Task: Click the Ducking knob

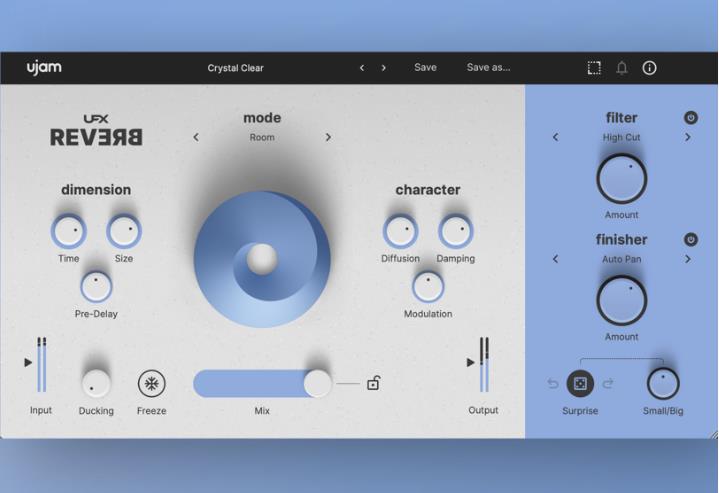Action: click(96, 383)
